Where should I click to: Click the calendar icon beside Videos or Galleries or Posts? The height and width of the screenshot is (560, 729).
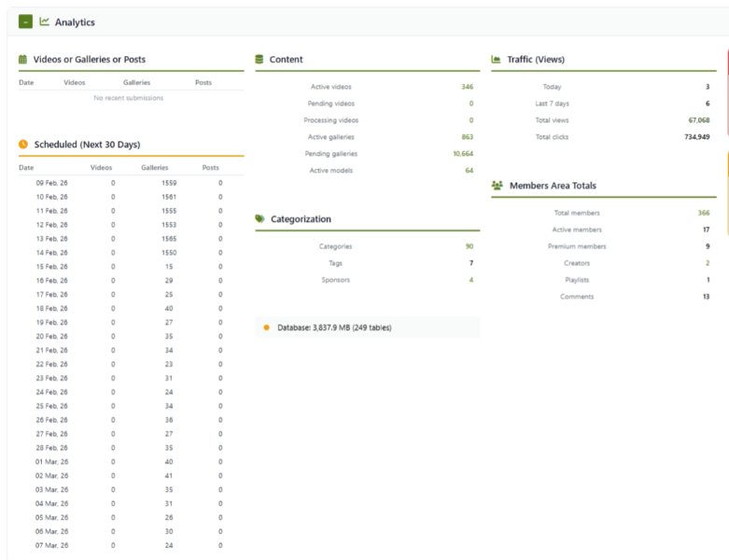[x=23, y=60]
